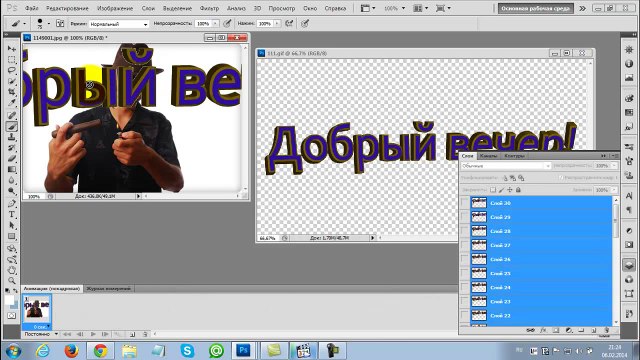Open the brush panel toggle icon
Viewport: 640px width, 360px height.
pos(60,23)
